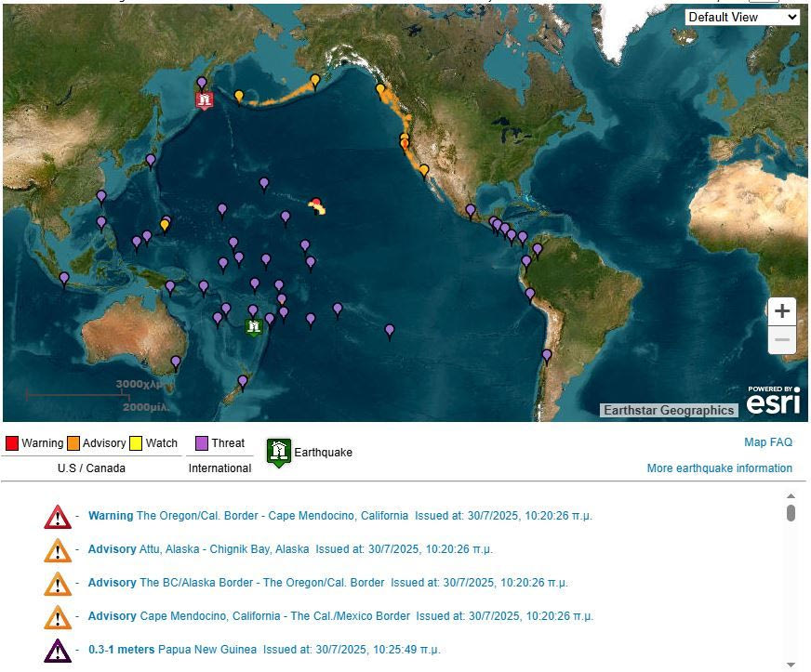Click the Earthquake legend icon

[279, 452]
